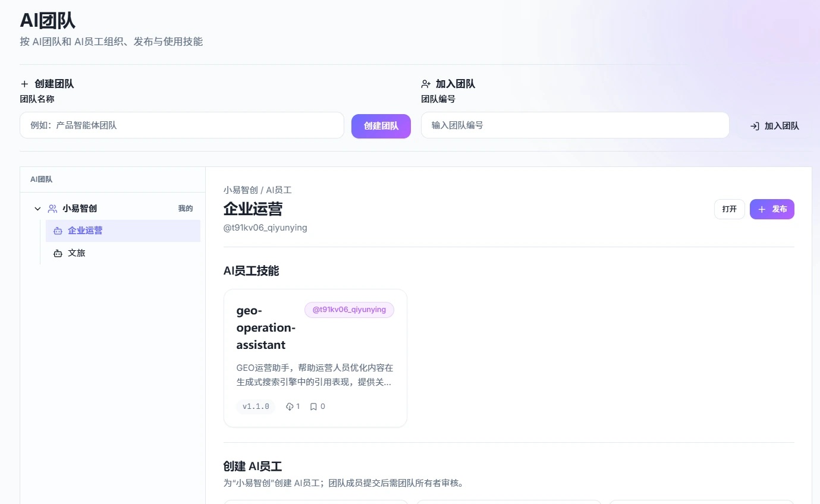Open the geo-operation-assistant skill title
Image resolution: width=820 pixels, height=504 pixels.
(x=266, y=327)
